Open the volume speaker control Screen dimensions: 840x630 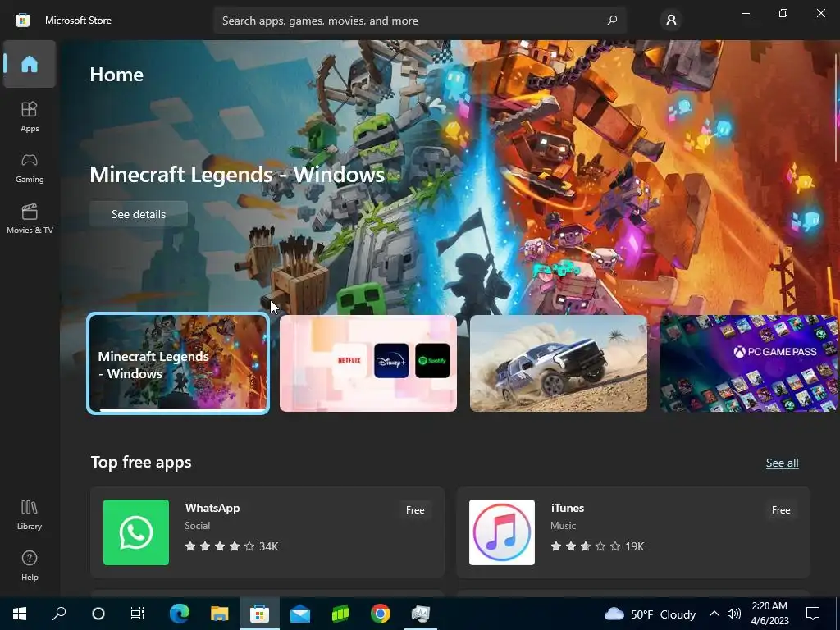pyautogui.click(x=734, y=614)
